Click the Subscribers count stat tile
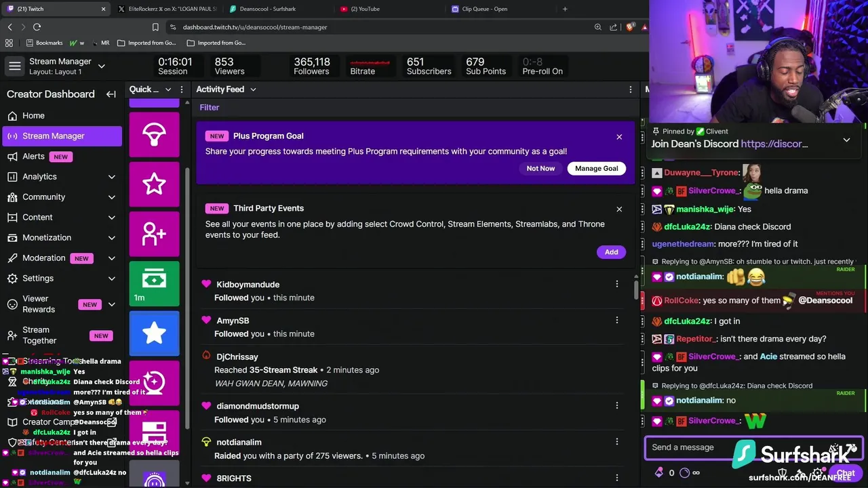Image resolution: width=868 pixels, height=488 pixels. tap(429, 66)
